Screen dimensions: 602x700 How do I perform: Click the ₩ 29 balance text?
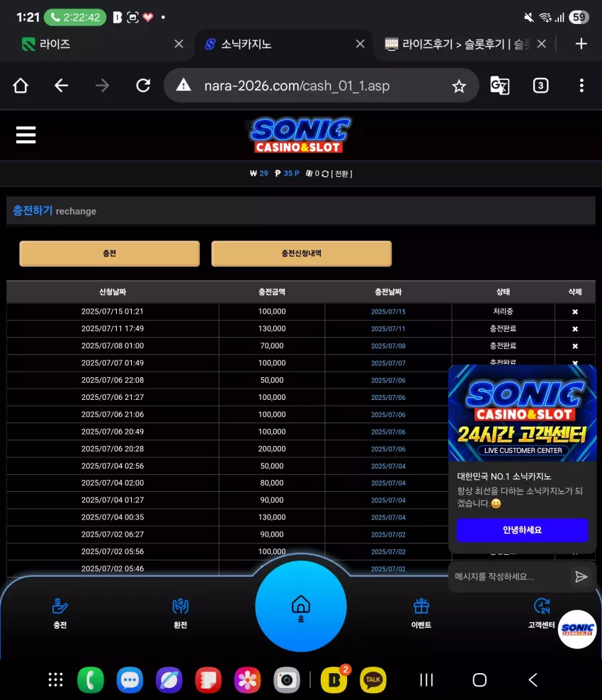(x=259, y=173)
